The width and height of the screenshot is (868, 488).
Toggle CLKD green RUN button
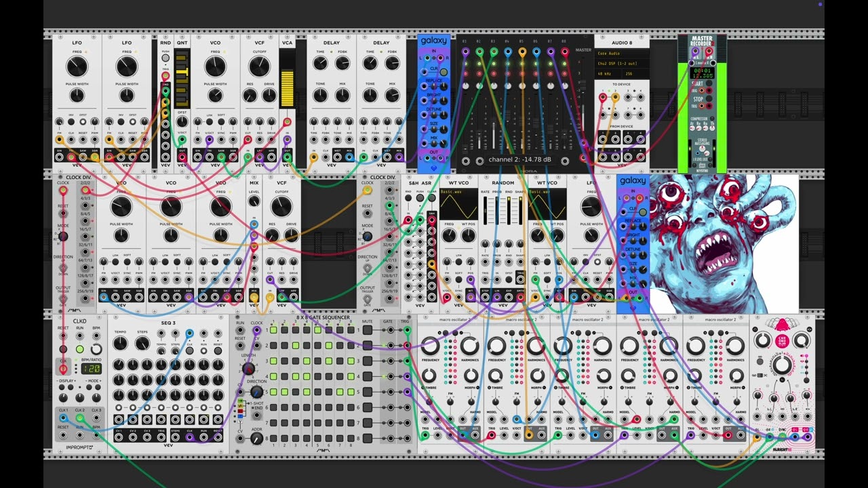coord(80,350)
